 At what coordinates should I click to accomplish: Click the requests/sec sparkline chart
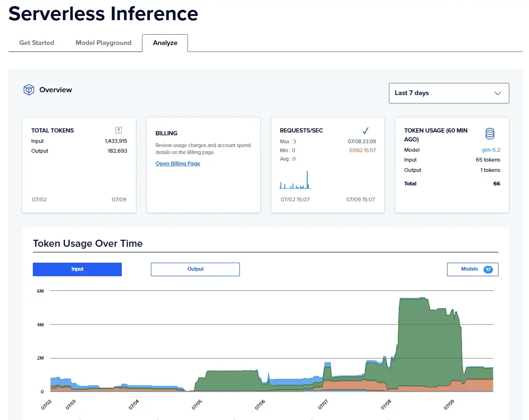pos(295,180)
